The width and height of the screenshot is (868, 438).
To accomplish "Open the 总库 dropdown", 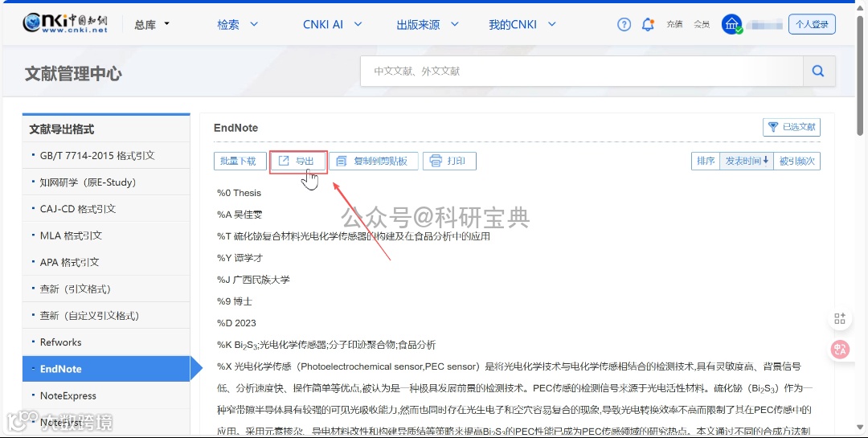I will (152, 24).
